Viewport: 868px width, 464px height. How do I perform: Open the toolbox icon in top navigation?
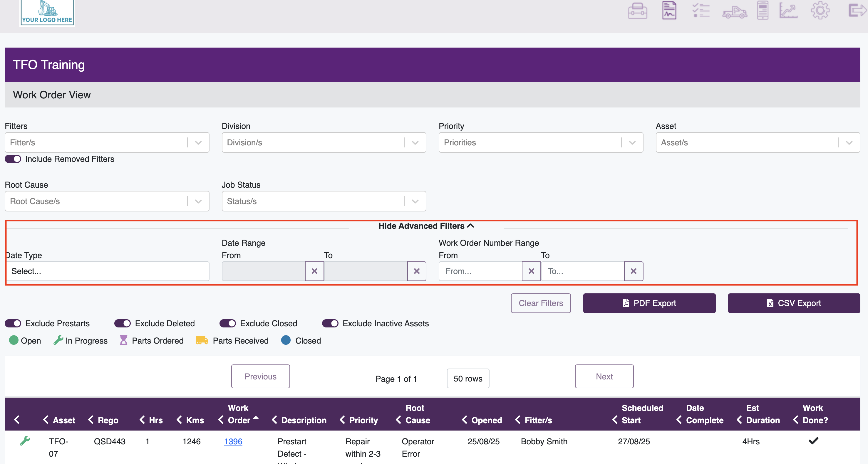click(x=637, y=11)
